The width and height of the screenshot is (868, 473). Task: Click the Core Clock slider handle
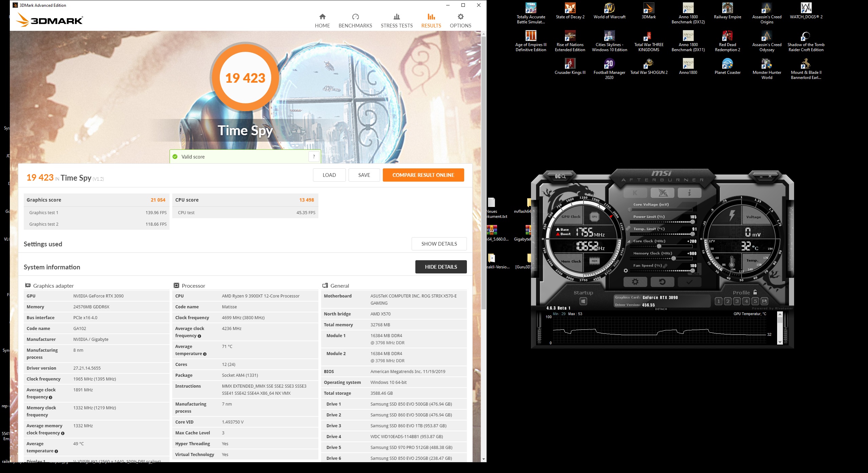click(x=659, y=246)
